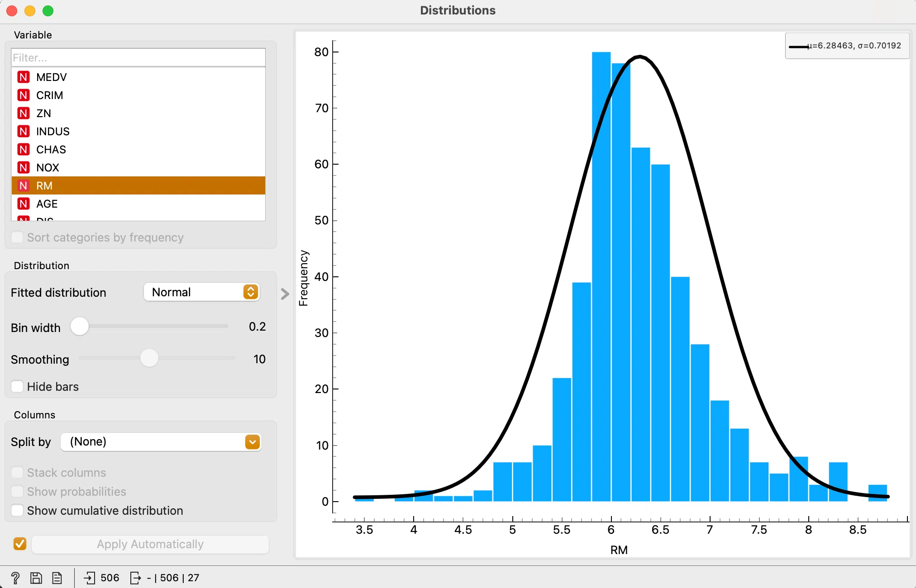Click the Bin width slider handle

tap(80, 326)
